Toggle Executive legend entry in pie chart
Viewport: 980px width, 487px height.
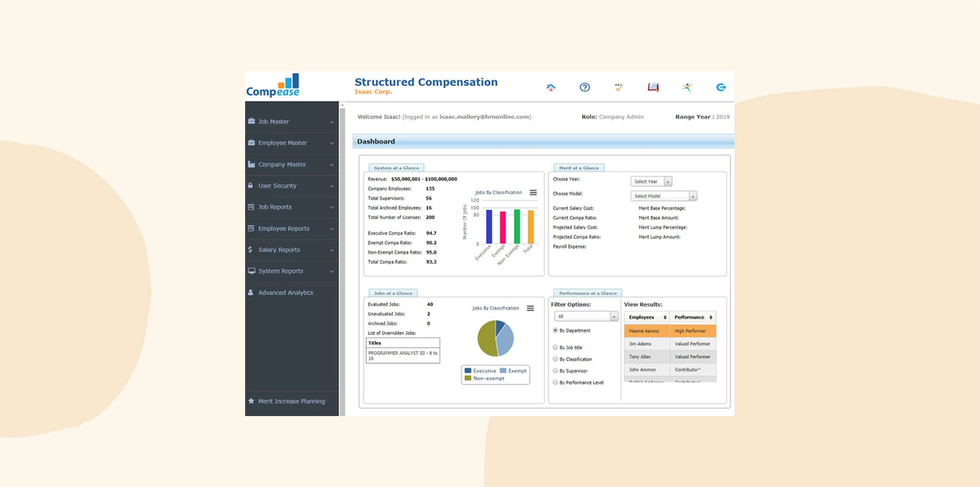(x=480, y=371)
